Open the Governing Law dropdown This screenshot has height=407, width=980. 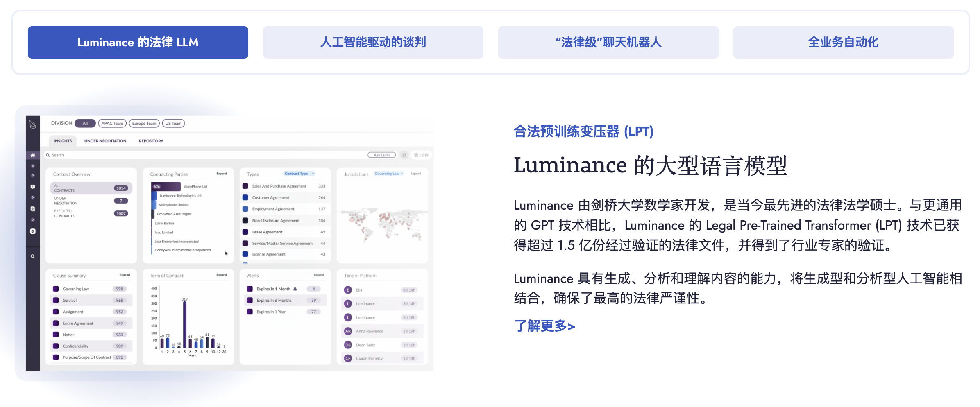[x=389, y=174]
